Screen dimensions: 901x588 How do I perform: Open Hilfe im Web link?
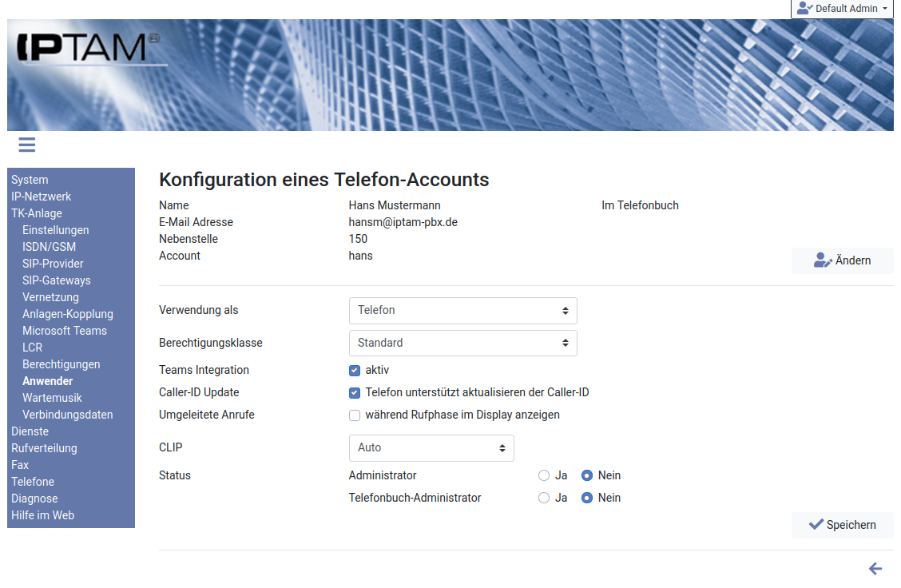click(42, 515)
